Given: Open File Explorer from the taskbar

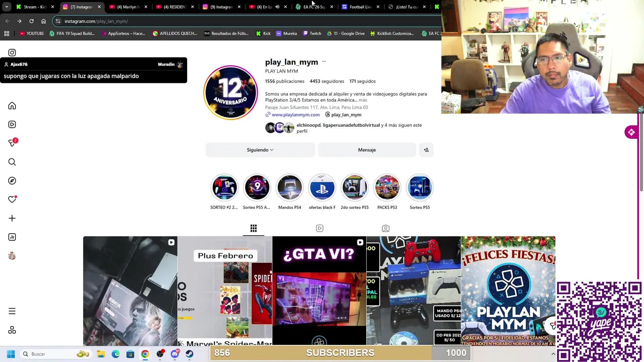Looking at the screenshot, I should point(101,354).
